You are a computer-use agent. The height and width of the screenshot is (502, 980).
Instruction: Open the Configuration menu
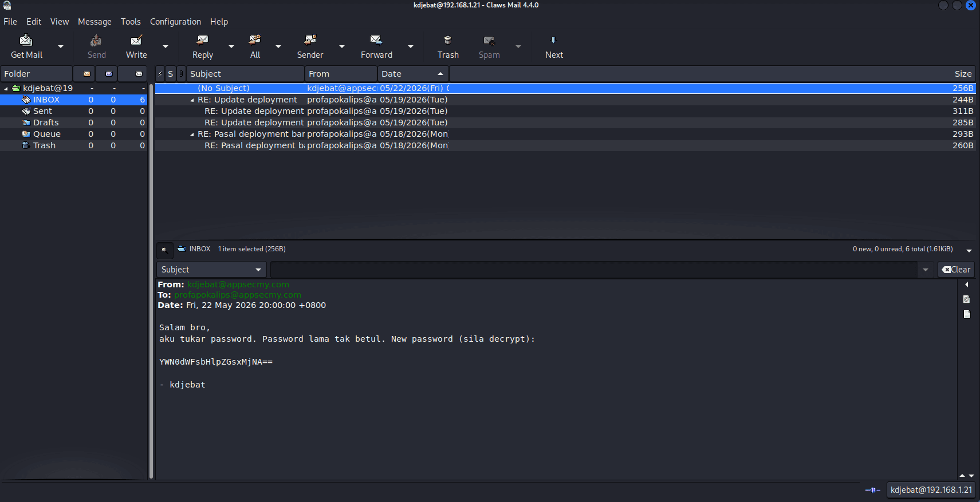point(175,22)
